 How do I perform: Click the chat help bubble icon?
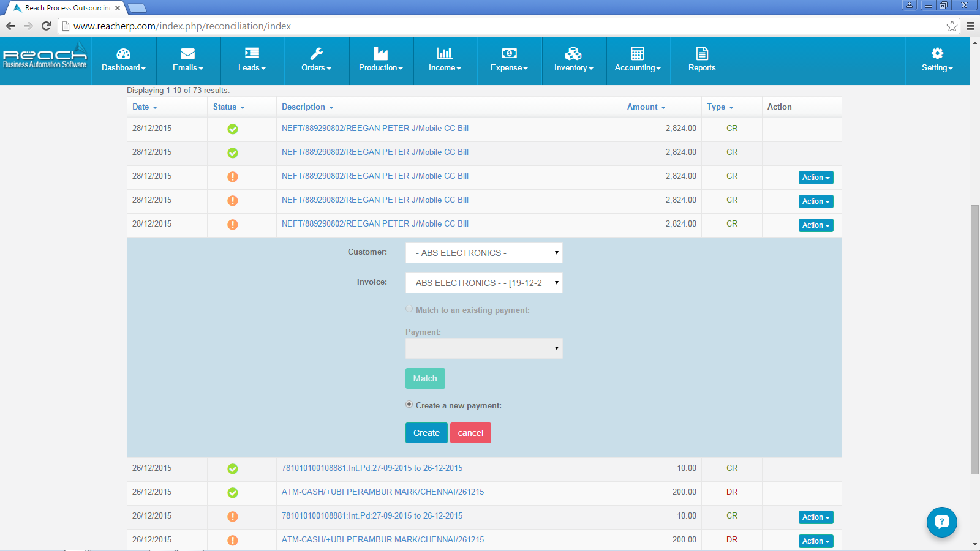[942, 522]
